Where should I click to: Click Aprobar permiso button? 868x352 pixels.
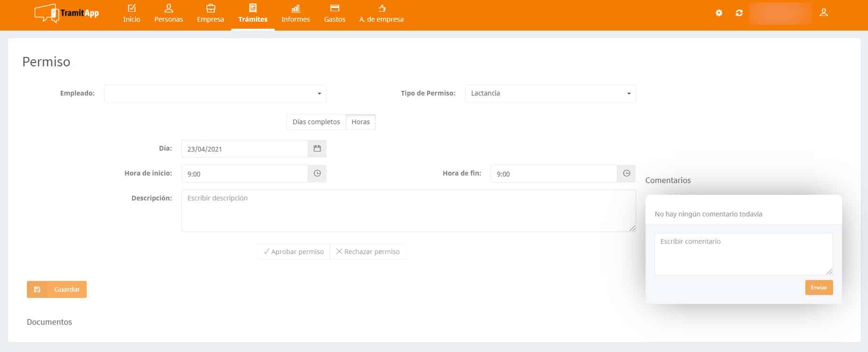294,252
